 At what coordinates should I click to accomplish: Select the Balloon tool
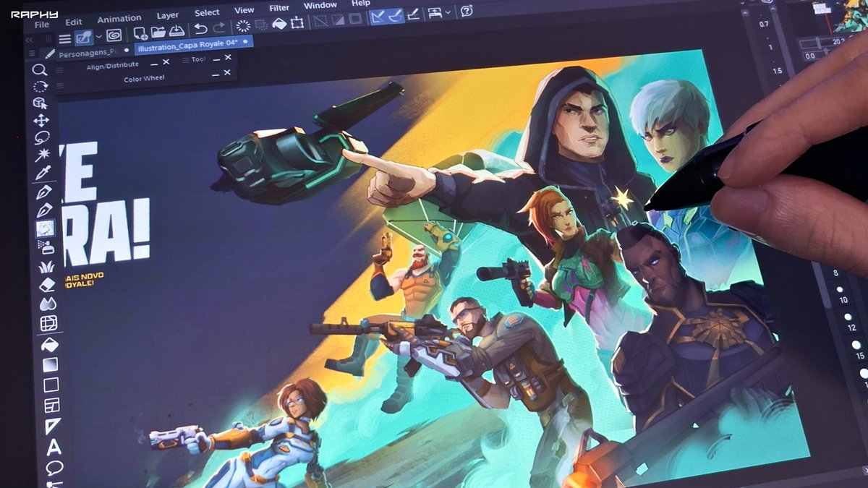coord(55,468)
